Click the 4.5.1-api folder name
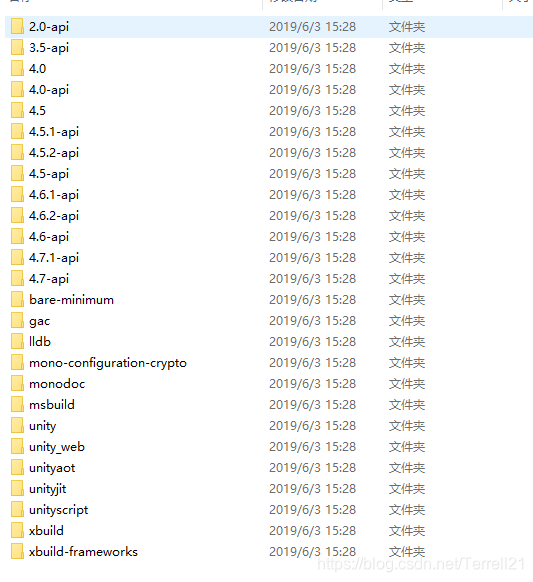 click(54, 132)
